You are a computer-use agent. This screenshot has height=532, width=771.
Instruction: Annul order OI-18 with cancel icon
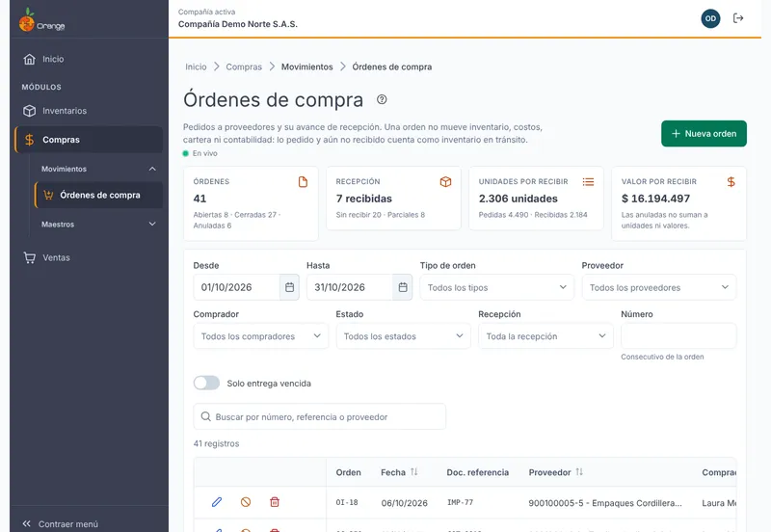pos(246,502)
